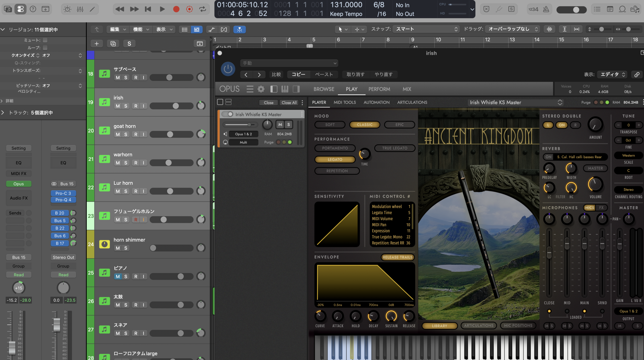Open the スナップ smart dropdown
Screen dimensions: 644x360
(426, 29)
